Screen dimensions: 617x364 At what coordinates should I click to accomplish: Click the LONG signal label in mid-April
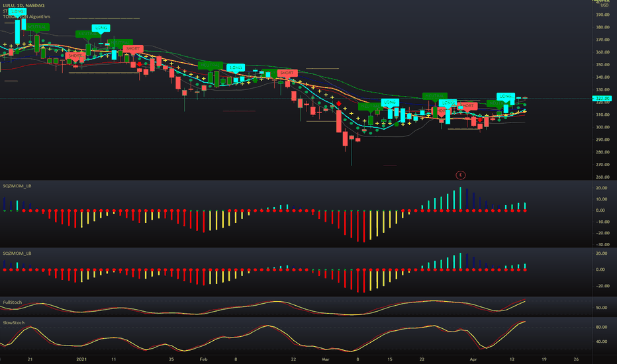[506, 97]
